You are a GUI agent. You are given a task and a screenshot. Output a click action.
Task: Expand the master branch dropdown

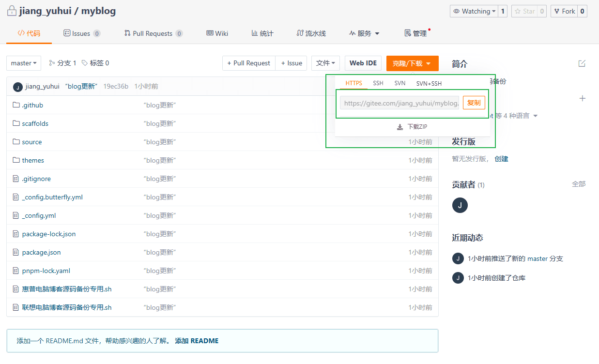tap(24, 63)
